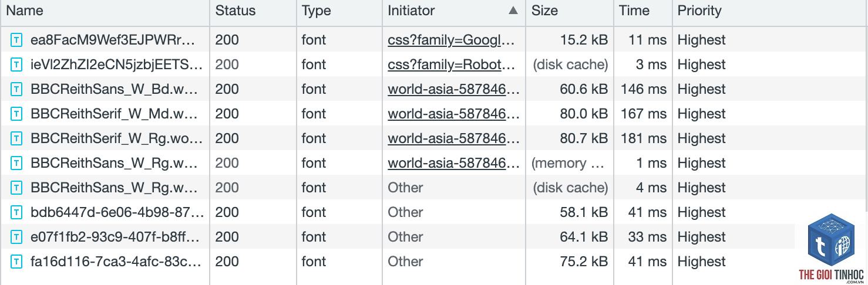The width and height of the screenshot is (868, 285).
Task: Click the file icon beside BBCReithSerif_W_Md
Action: pyautogui.click(x=18, y=114)
